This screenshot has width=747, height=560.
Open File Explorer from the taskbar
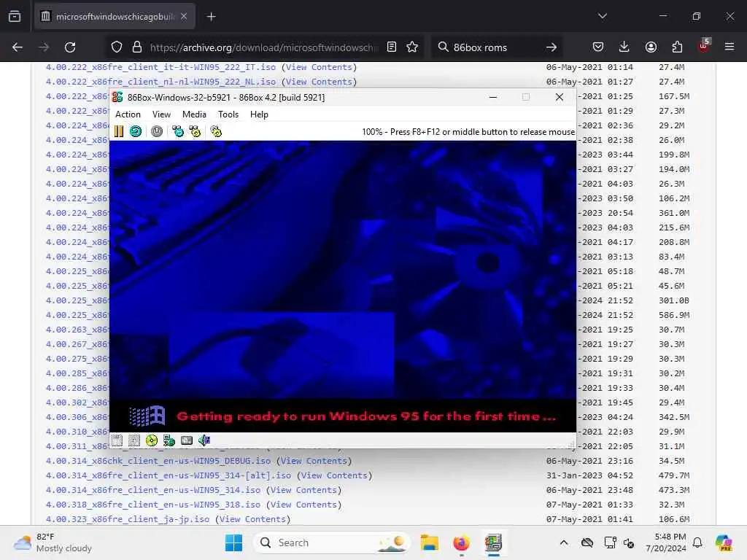coord(429,542)
